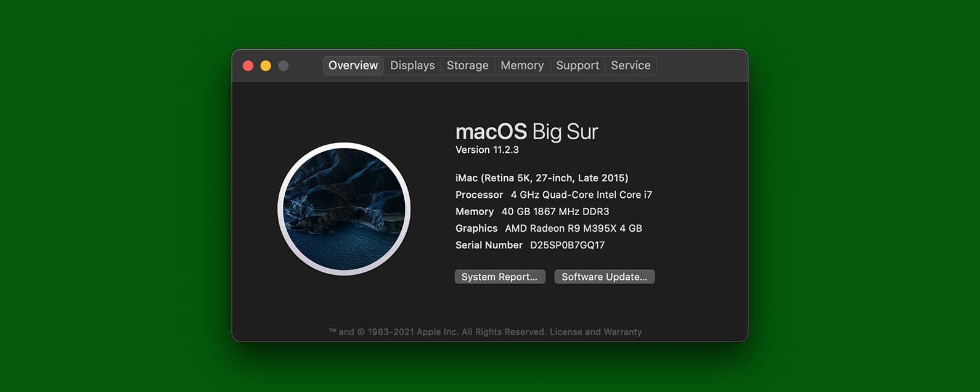The height and width of the screenshot is (392, 980).
Task: Close the About This Mac window
Action: pyautogui.click(x=248, y=66)
